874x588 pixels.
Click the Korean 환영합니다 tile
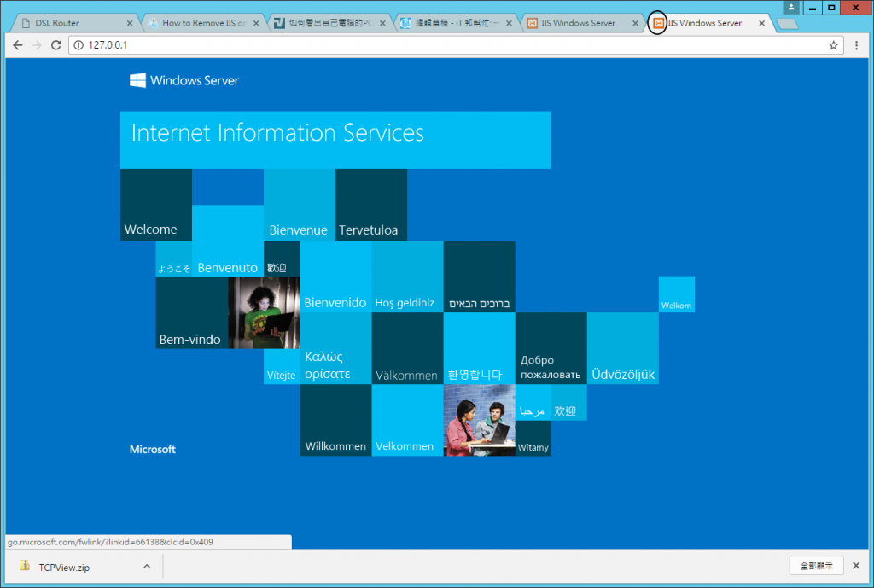coord(480,348)
